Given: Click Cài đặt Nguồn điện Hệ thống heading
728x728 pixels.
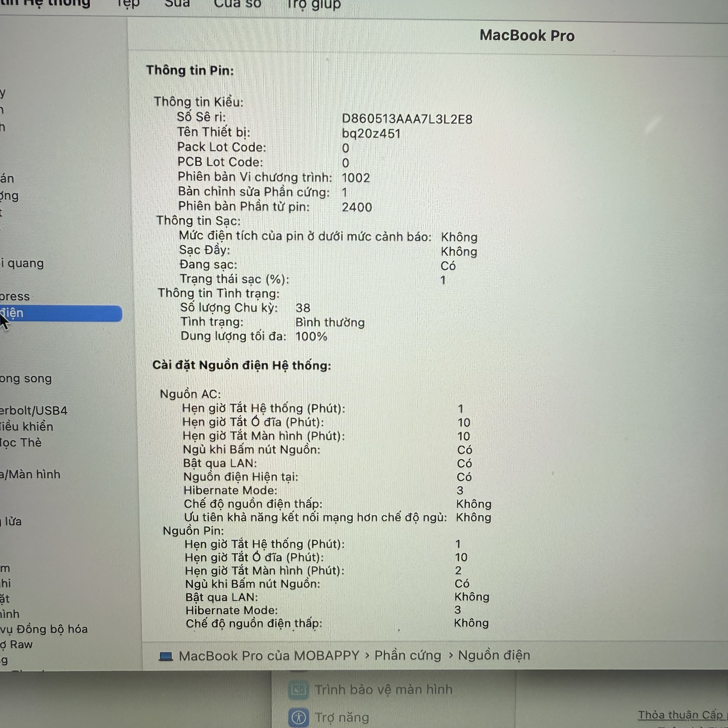Looking at the screenshot, I should tap(241, 365).
